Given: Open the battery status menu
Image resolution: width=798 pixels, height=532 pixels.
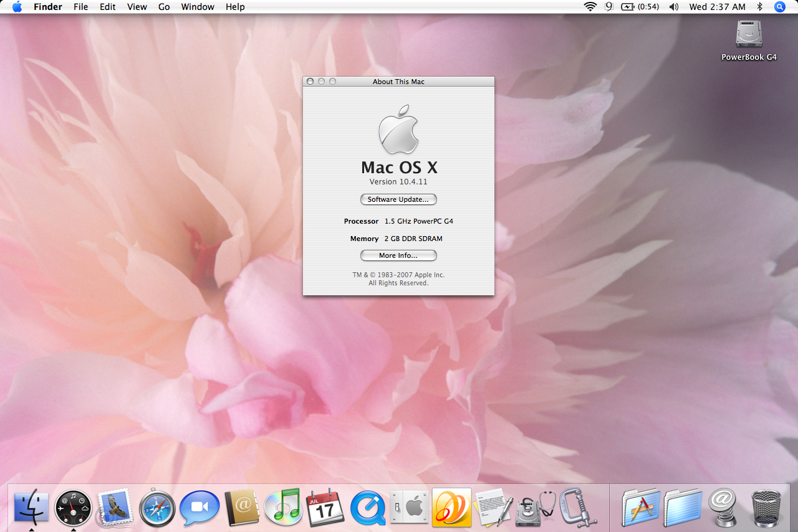Looking at the screenshot, I should [x=640, y=7].
